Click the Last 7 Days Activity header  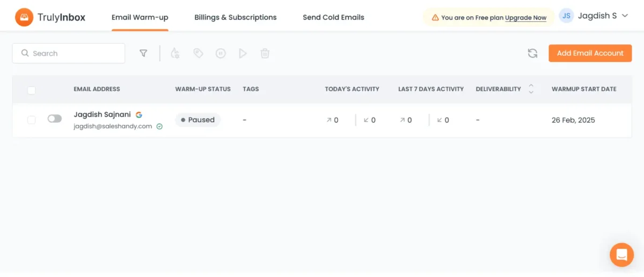(431, 89)
